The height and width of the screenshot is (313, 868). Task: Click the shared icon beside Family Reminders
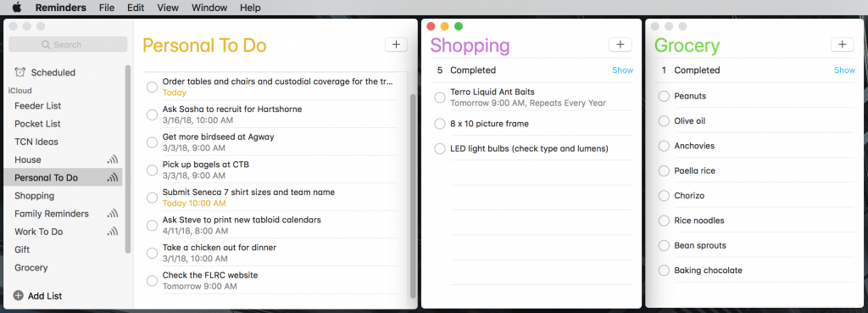pos(113,213)
